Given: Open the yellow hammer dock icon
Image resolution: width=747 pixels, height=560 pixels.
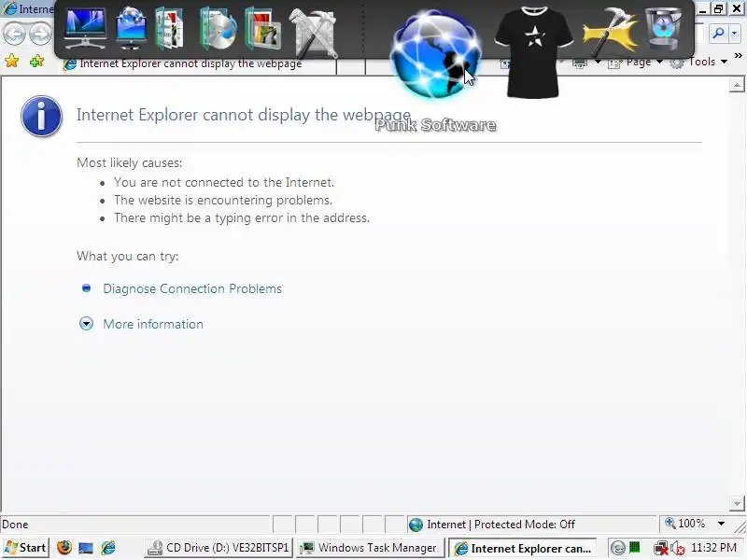Looking at the screenshot, I should pos(611,30).
